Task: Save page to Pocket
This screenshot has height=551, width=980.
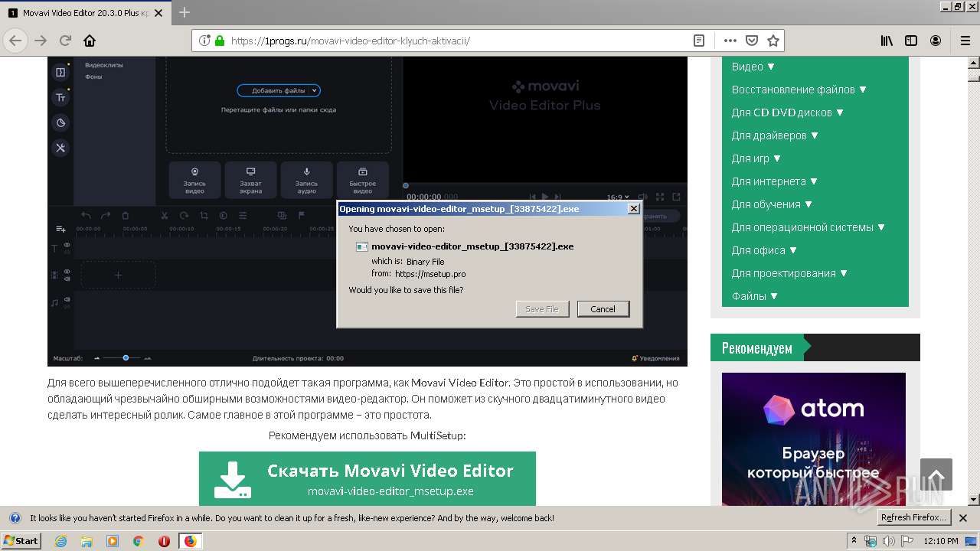Action: tap(752, 41)
